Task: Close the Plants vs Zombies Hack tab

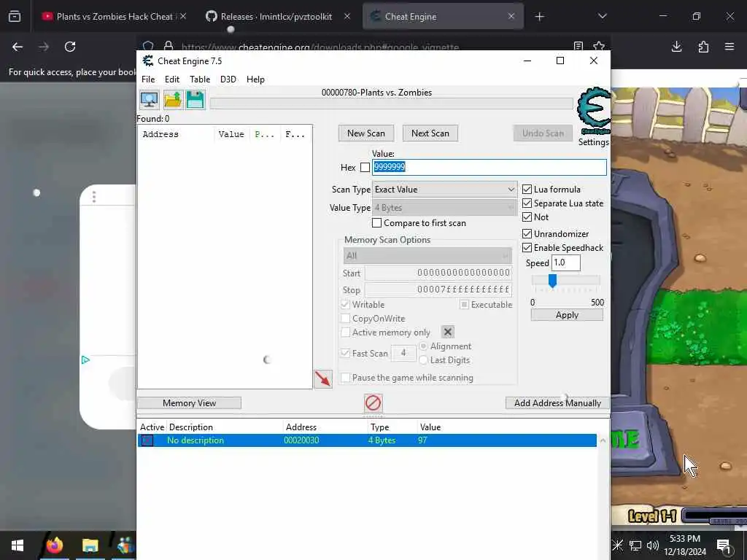Action: tap(183, 16)
